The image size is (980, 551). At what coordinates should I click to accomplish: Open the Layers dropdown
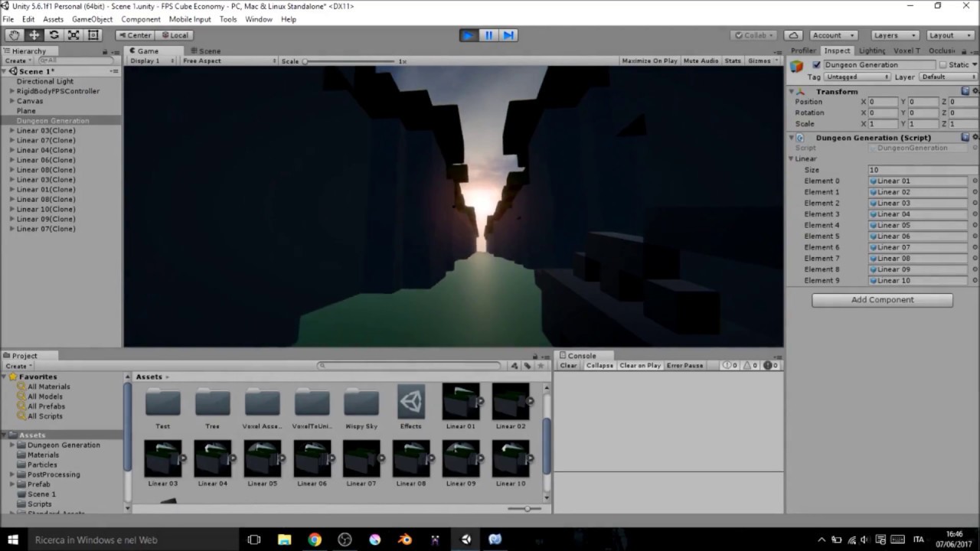point(895,35)
